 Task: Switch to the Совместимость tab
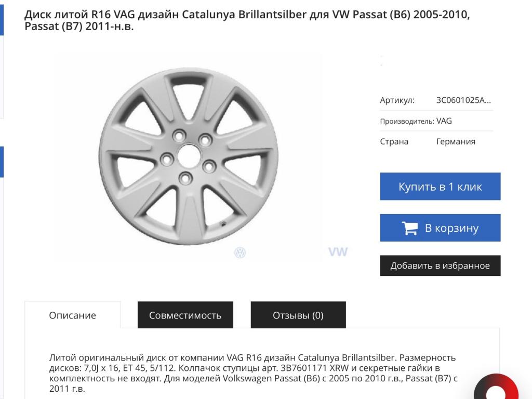click(185, 315)
